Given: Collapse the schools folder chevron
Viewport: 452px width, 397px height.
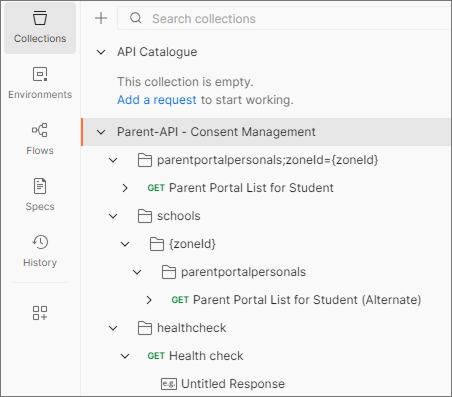Looking at the screenshot, I should point(113,216).
